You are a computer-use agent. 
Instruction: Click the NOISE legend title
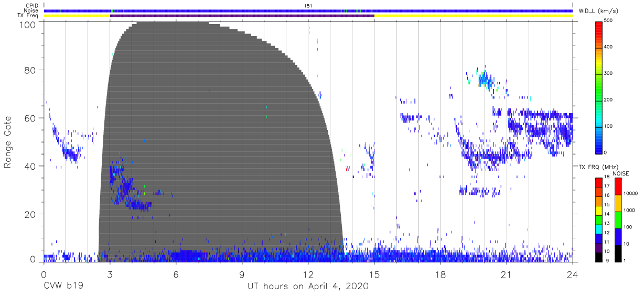click(x=620, y=173)
